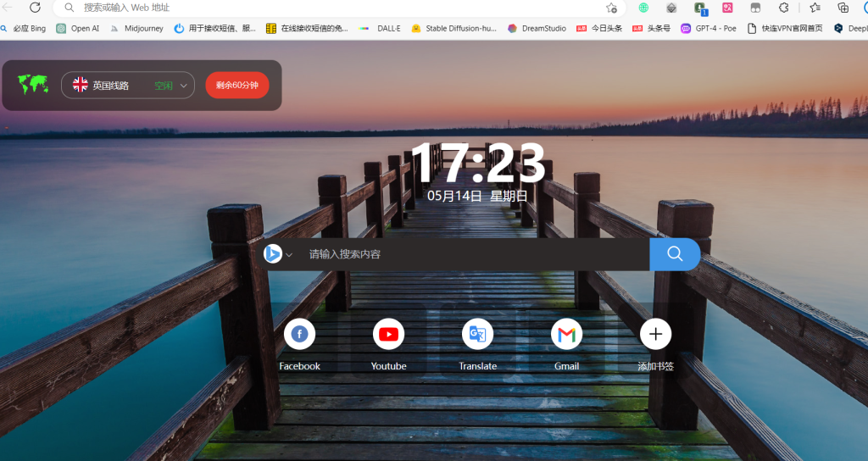
Task: Click the 添加书签 plus icon
Action: (x=655, y=334)
